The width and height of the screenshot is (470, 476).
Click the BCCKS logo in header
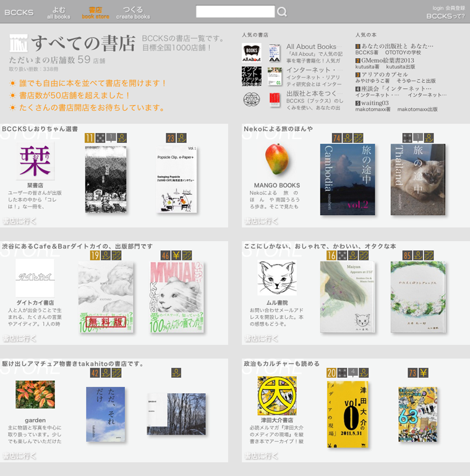(x=19, y=12)
